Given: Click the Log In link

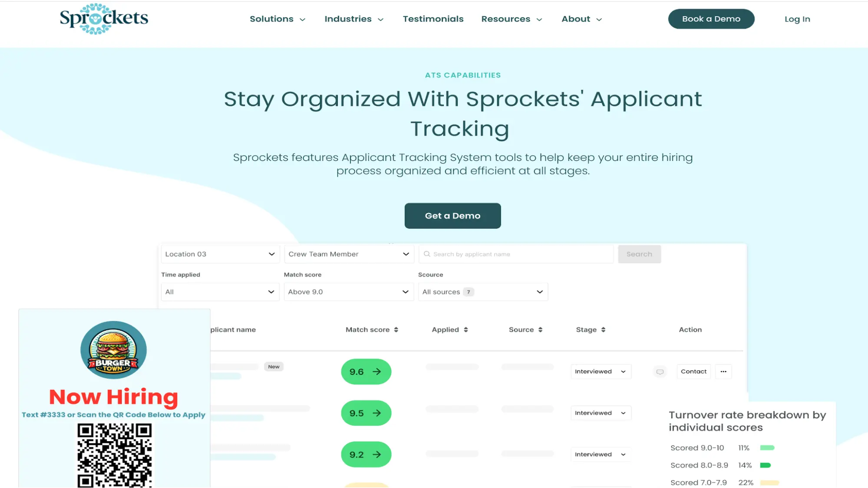Looking at the screenshot, I should coord(797,19).
